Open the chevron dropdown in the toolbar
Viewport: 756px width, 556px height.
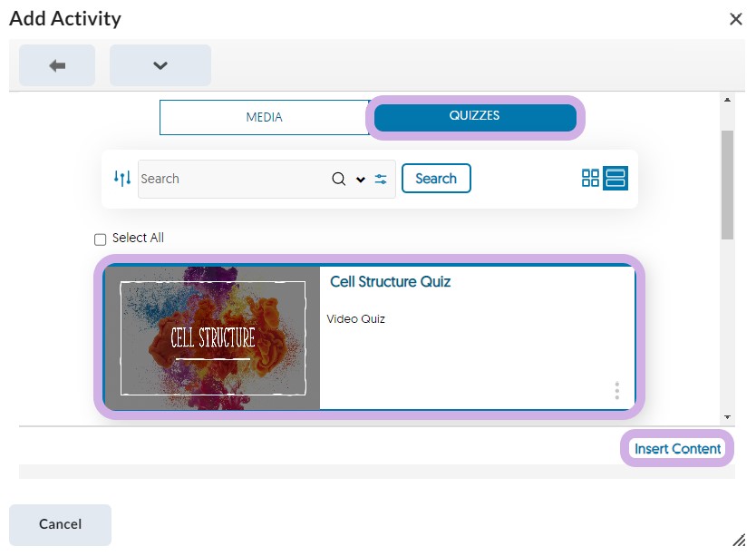160,65
